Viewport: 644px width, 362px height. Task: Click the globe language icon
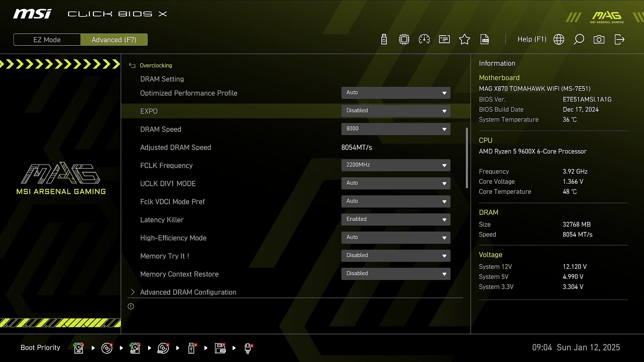(x=559, y=40)
